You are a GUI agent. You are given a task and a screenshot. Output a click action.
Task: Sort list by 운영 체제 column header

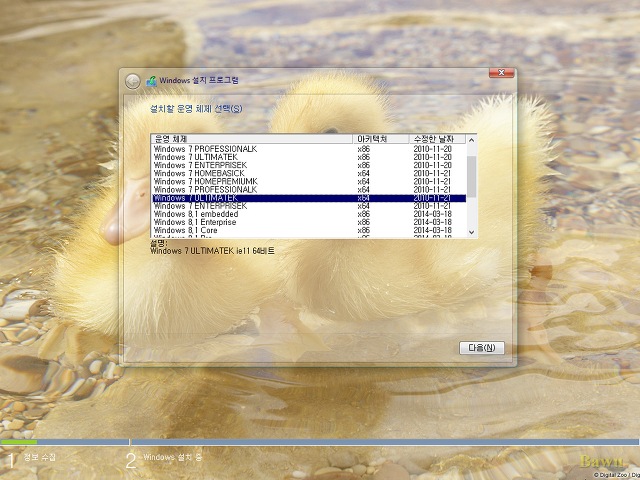(x=251, y=139)
